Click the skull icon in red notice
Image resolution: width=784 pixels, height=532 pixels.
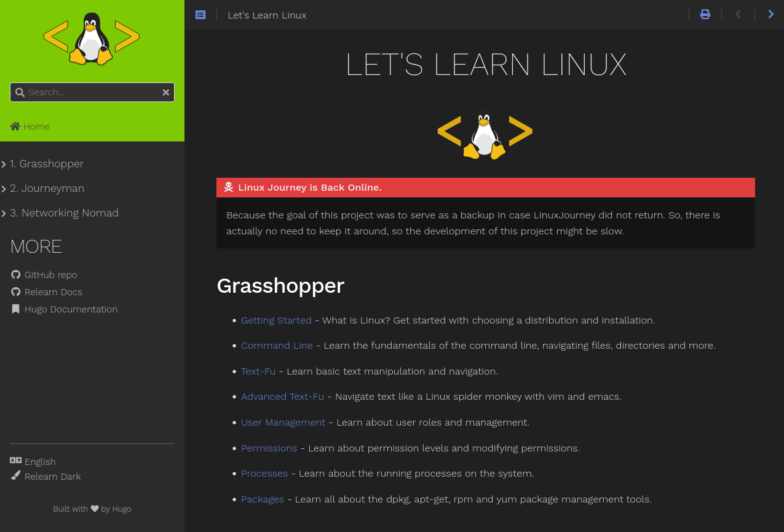tap(229, 187)
